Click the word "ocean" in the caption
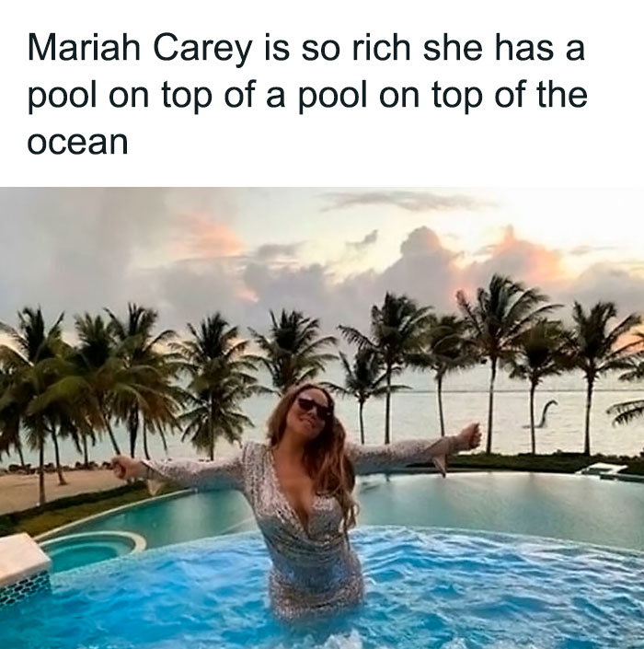This screenshot has width=644, height=649. pyautogui.click(x=77, y=142)
